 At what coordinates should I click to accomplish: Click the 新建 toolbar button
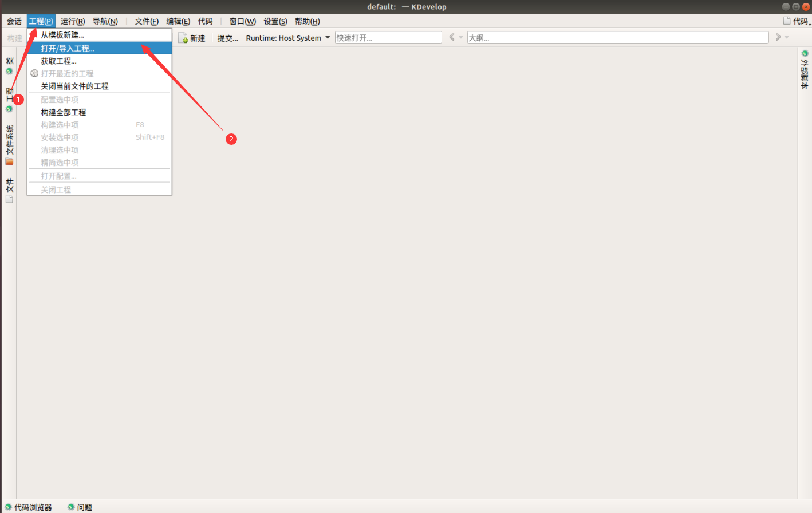point(192,38)
